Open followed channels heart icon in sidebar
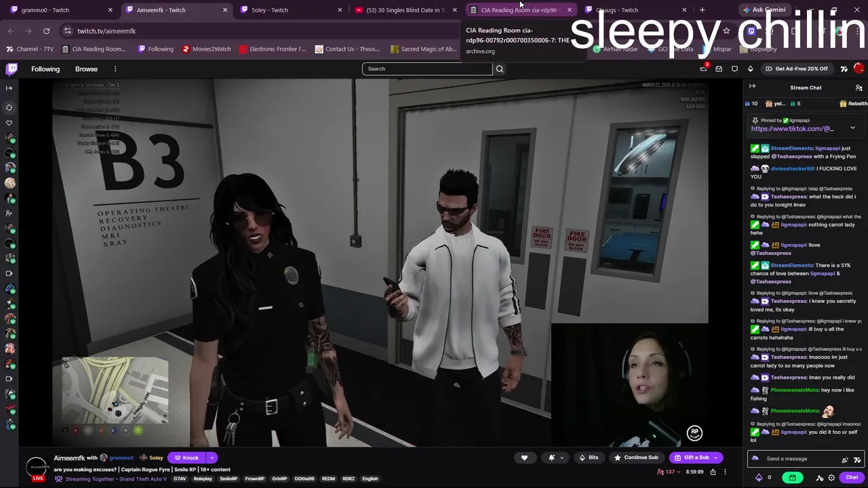The image size is (868, 488). click(x=9, y=123)
